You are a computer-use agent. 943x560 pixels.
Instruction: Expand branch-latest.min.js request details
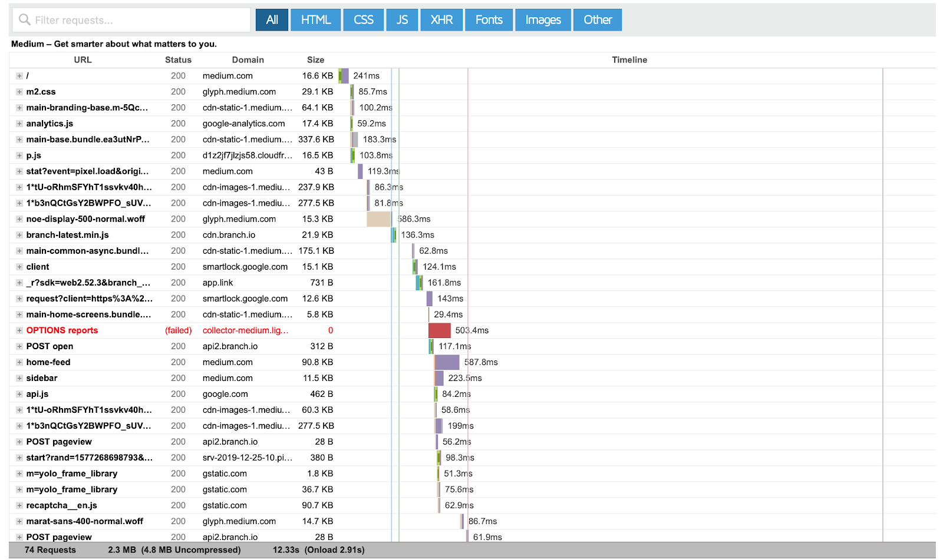[19, 235]
